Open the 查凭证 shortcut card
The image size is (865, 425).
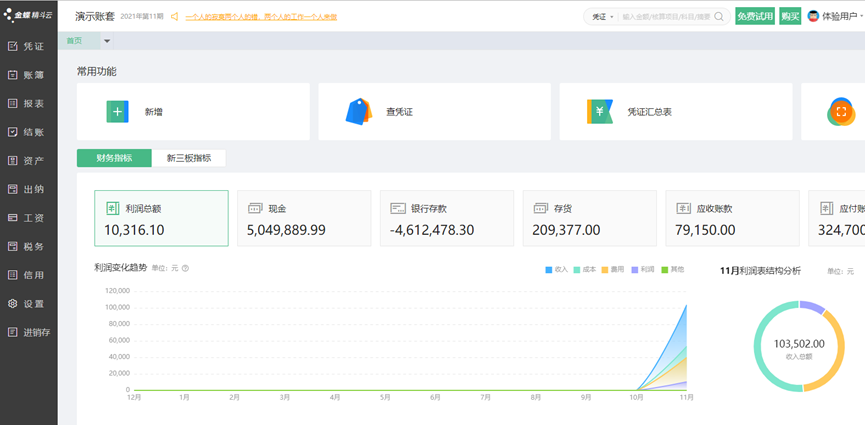pyautogui.click(x=435, y=111)
